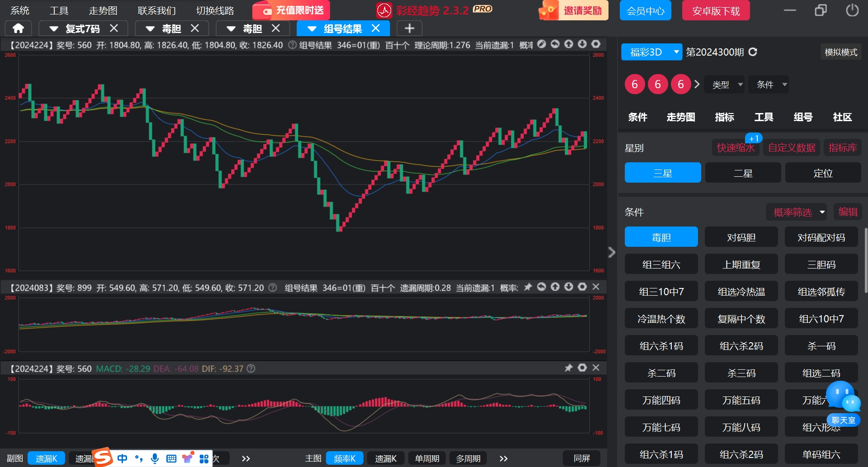Open the home tab icon

(x=18, y=28)
